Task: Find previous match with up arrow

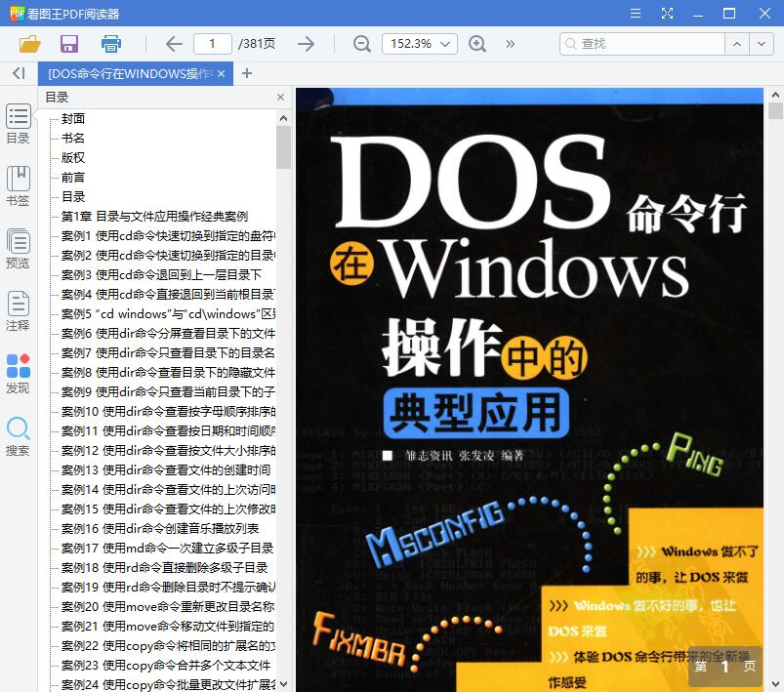Action: tap(737, 44)
